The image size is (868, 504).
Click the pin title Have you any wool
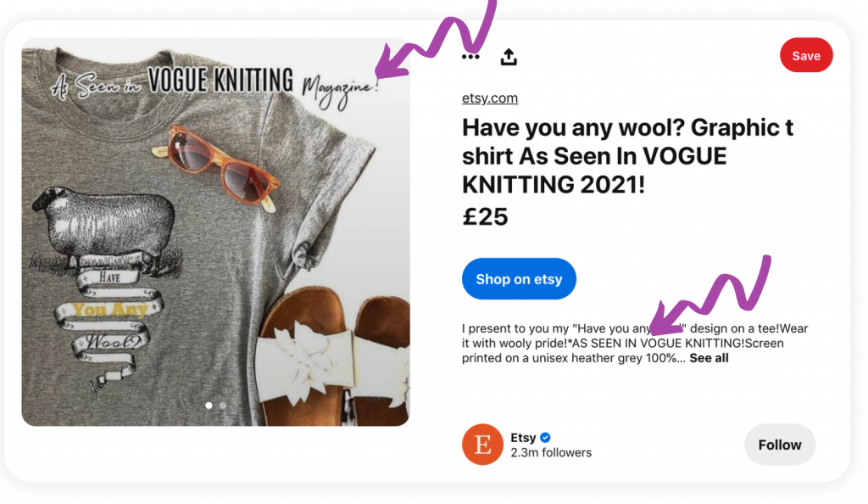pyautogui.click(x=627, y=156)
